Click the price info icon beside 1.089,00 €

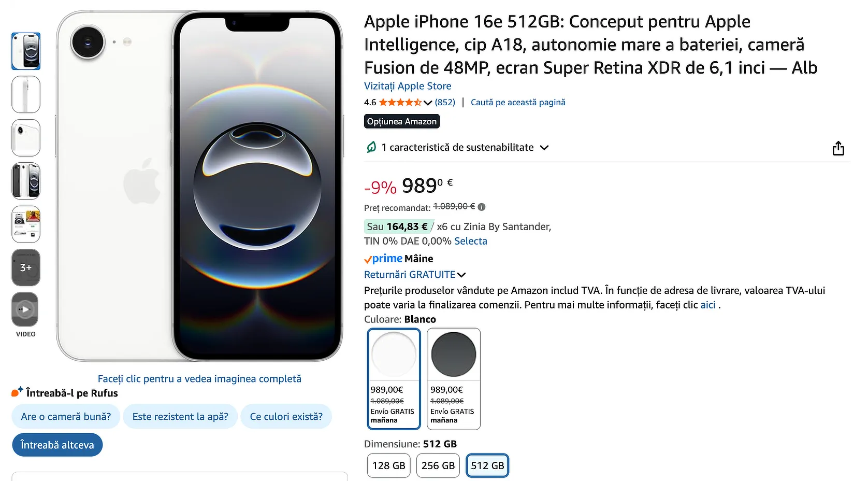tap(482, 207)
